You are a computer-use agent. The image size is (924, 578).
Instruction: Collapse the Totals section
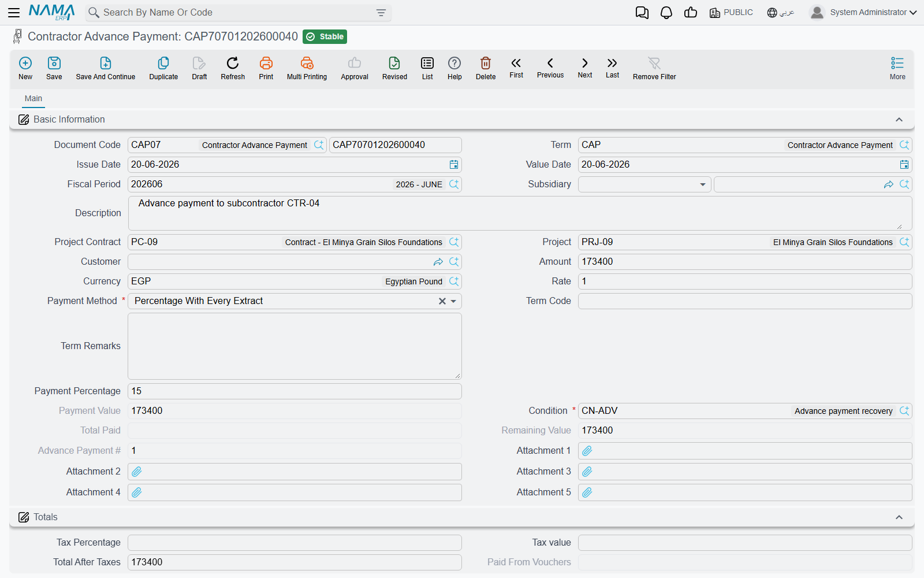tap(899, 517)
